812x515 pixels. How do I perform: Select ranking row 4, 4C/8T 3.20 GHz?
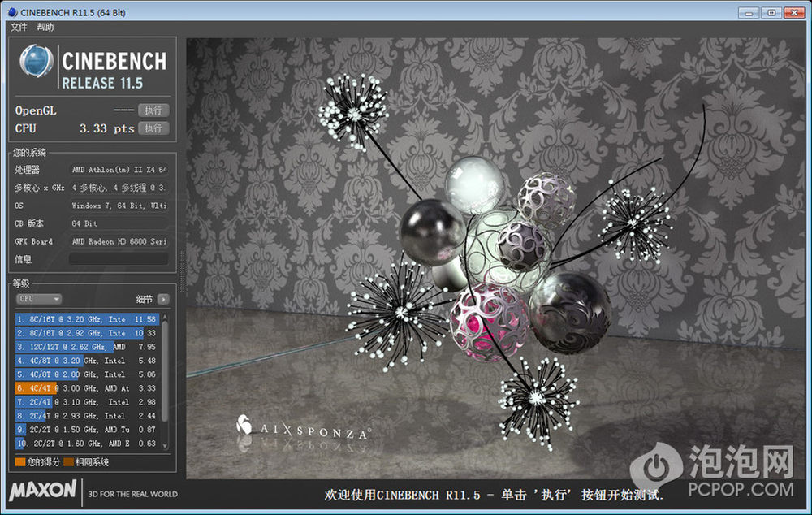(87, 361)
